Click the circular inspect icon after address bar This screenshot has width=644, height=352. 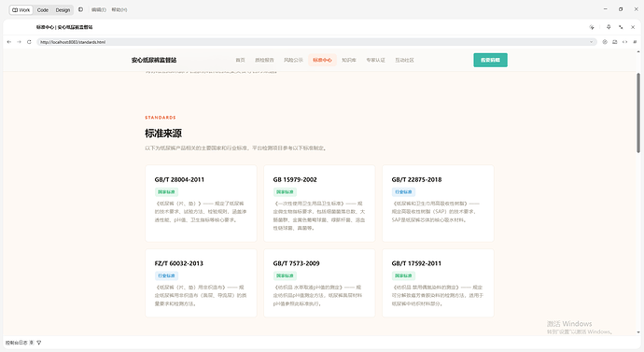[x=605, y=42]
